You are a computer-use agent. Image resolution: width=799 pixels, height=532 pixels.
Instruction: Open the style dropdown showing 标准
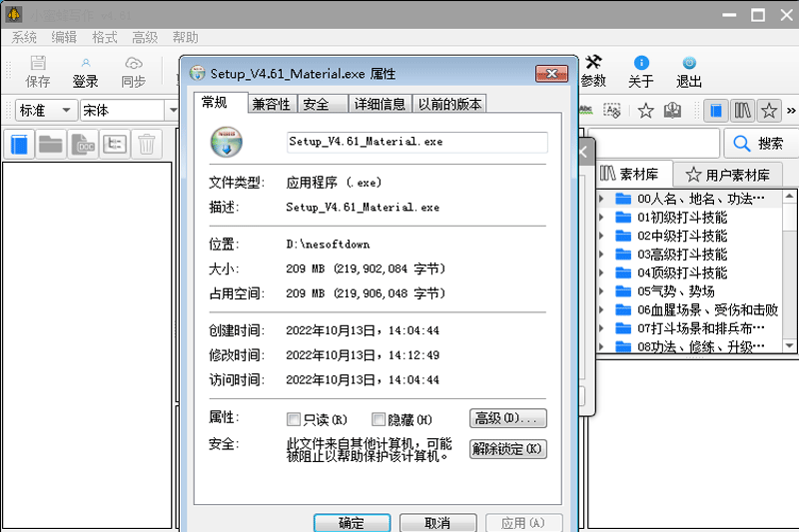(46, 111)
